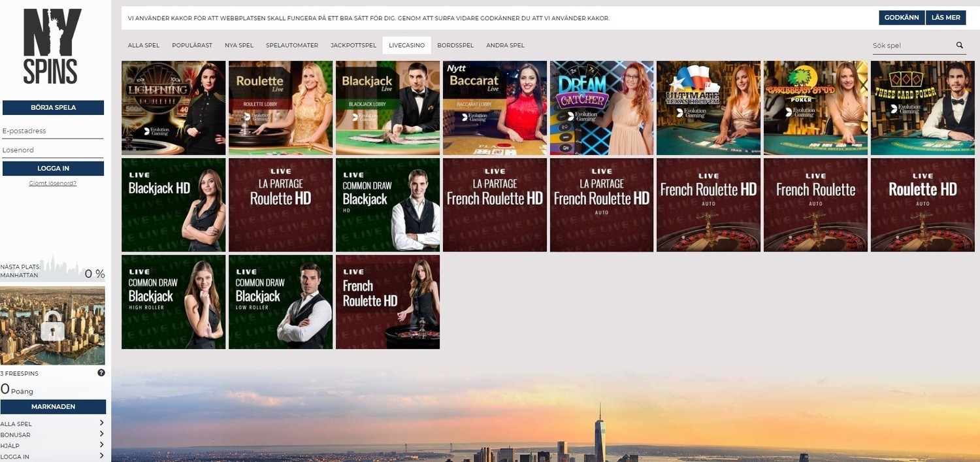The image size is (980, 462).
Task: Open the Andra Spel tab
Action: [505, 45]
